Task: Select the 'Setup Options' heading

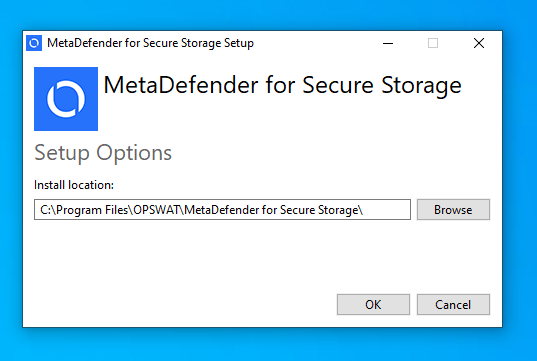Action: tap(103, 153)
